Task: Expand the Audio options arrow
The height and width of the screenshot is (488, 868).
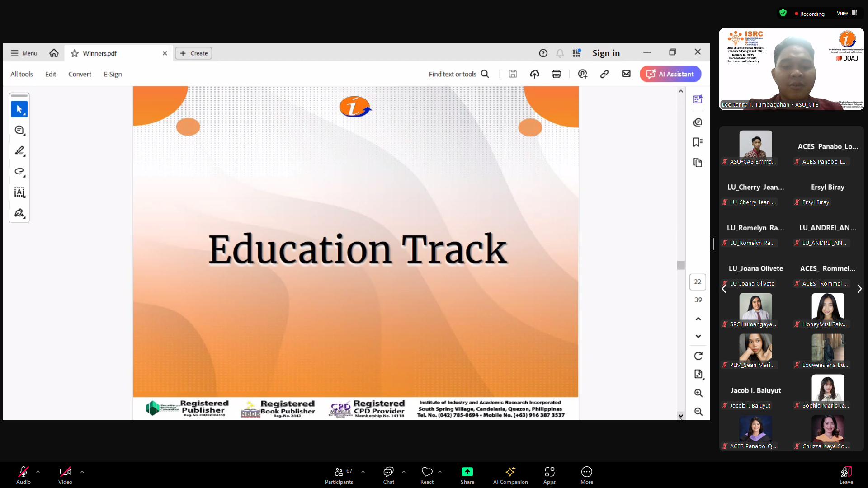Action: click(x=38, y=472)
